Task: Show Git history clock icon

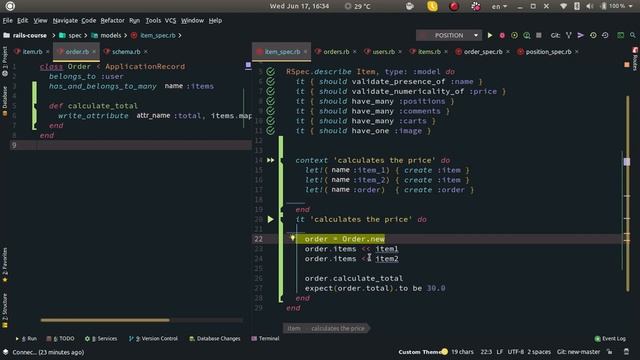Action: click(593, 36)
